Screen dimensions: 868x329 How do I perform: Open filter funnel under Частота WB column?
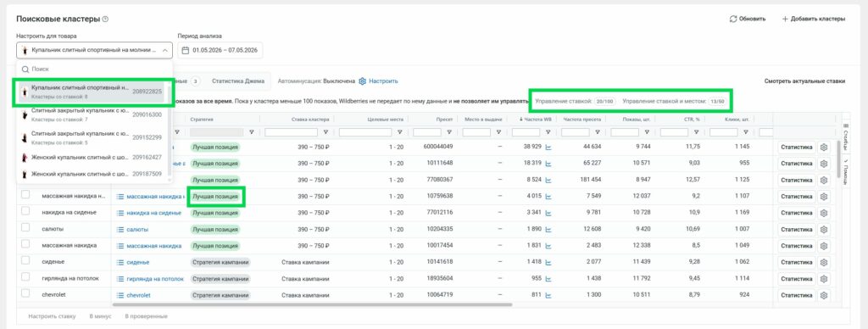click(x=548, y=132)
